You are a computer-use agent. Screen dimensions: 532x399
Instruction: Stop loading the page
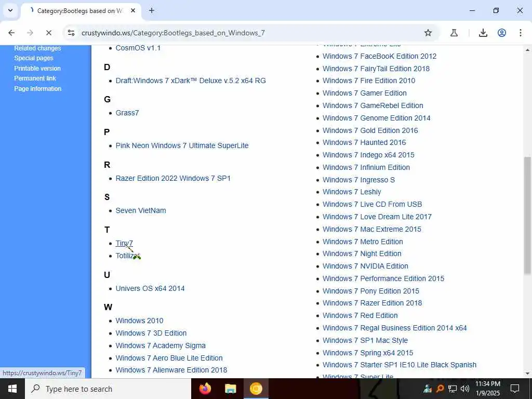coord(48,33)
